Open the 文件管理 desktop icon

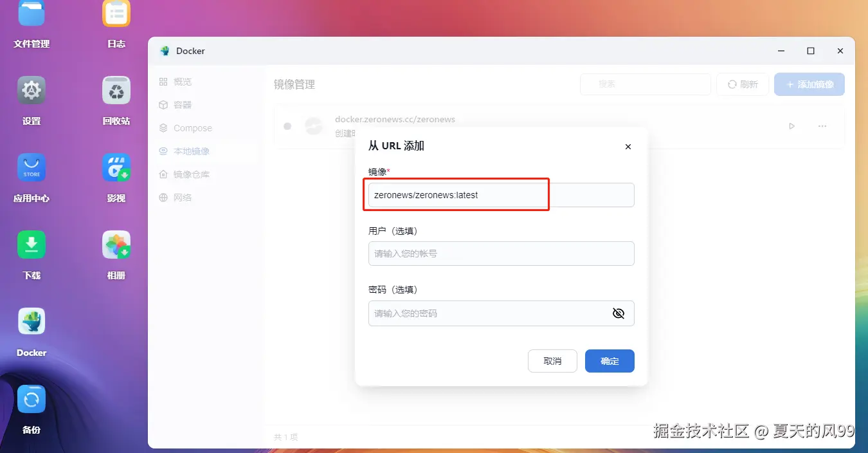(32, 13)
